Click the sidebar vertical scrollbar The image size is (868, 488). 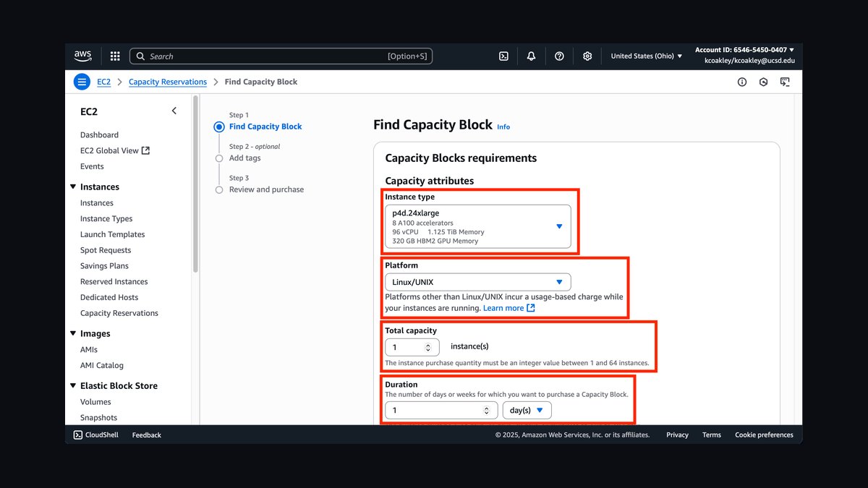[195, 184]
